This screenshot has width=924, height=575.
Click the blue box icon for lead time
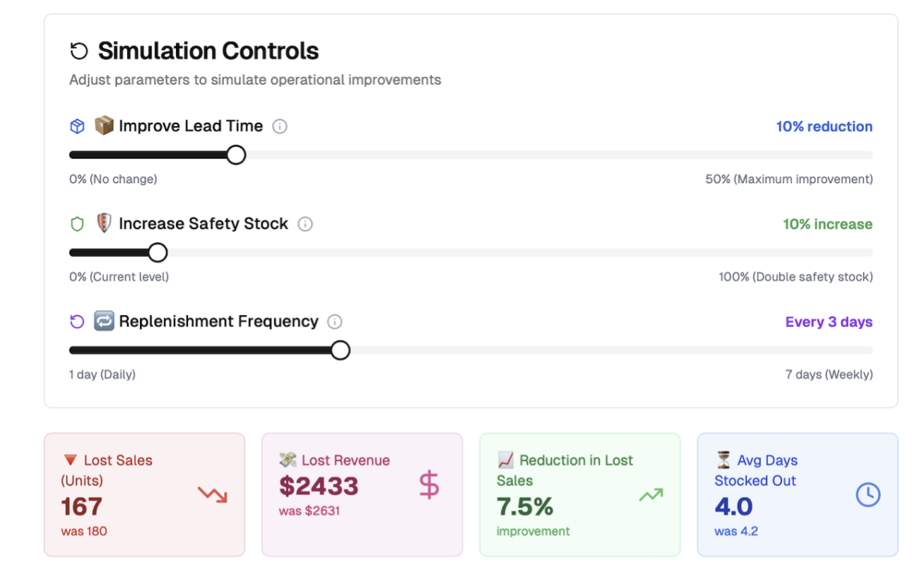point(77,126)
